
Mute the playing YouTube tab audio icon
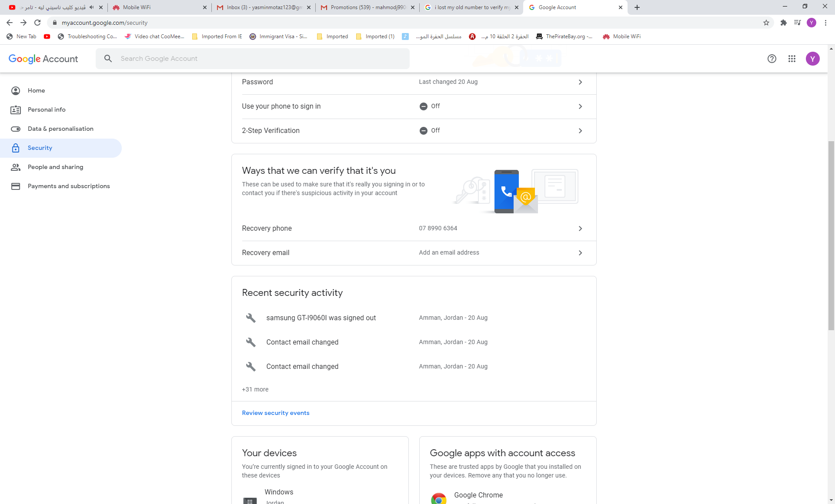91,7
